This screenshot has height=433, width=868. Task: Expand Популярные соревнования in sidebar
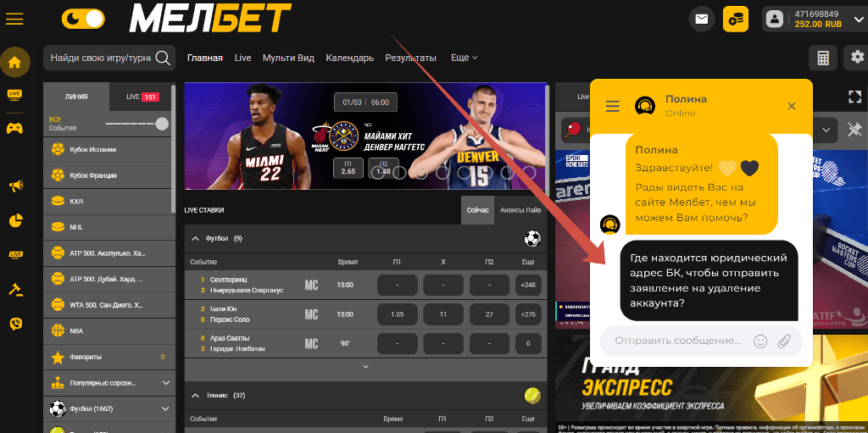[x=165, y=383]
